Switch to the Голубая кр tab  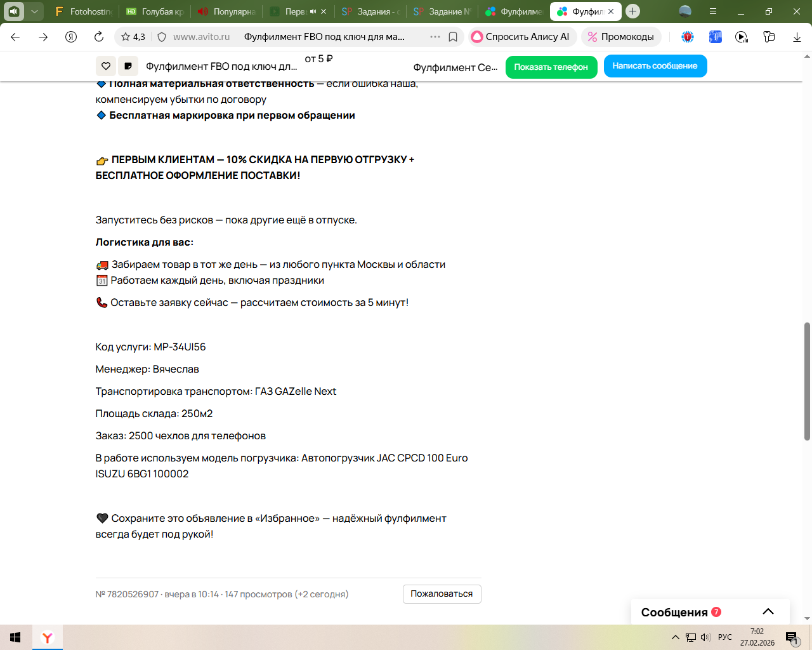pyautogui.click(x=155, y=11)
